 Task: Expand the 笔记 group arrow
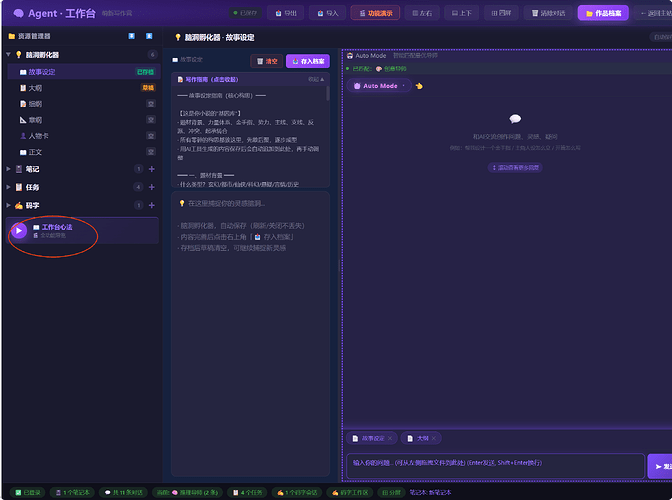pyautogui.click(x=8, y=169)
